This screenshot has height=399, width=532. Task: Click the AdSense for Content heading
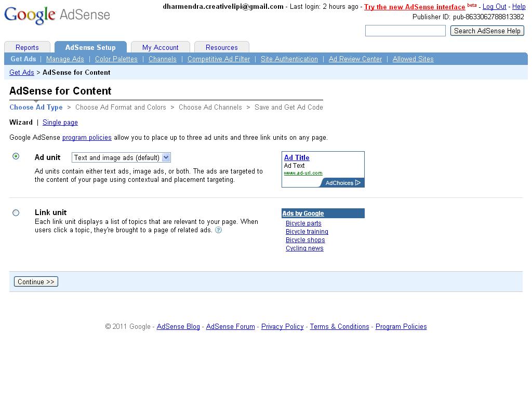pyautogui.click(x=60, y=91)
